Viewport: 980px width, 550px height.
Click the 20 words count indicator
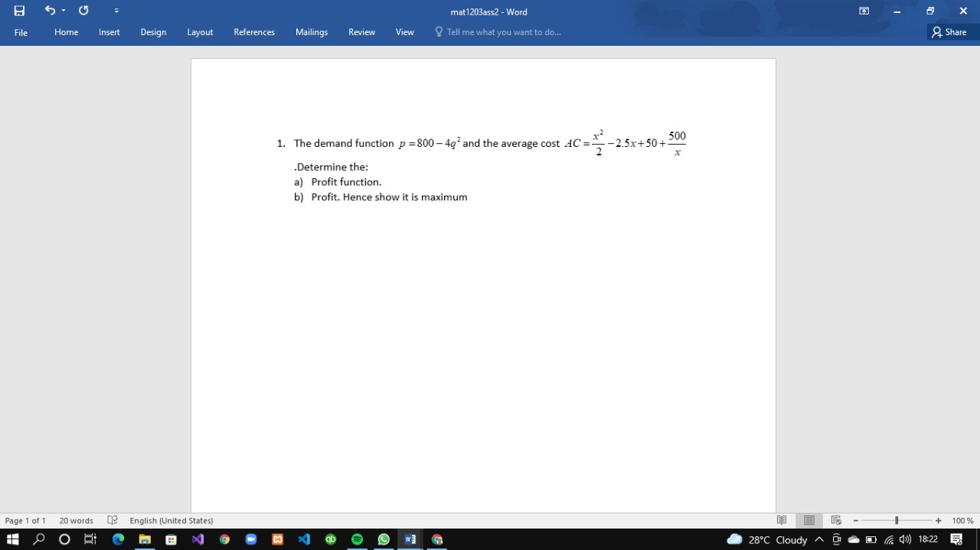77,521
